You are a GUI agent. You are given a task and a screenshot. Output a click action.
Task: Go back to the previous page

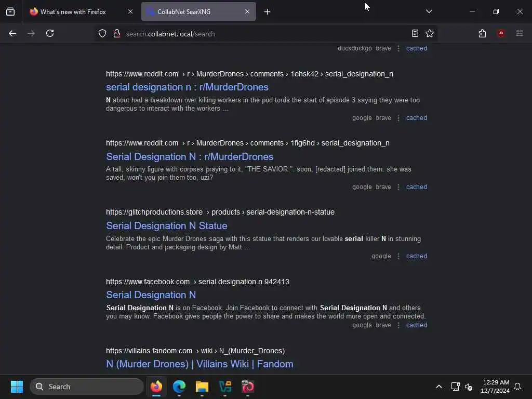pos(12,33)
